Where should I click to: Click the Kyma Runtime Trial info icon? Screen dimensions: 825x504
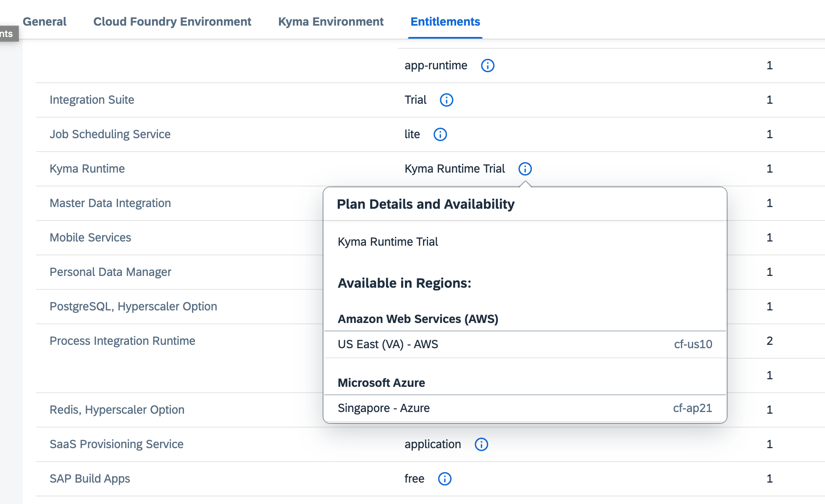tap(525, 169)
